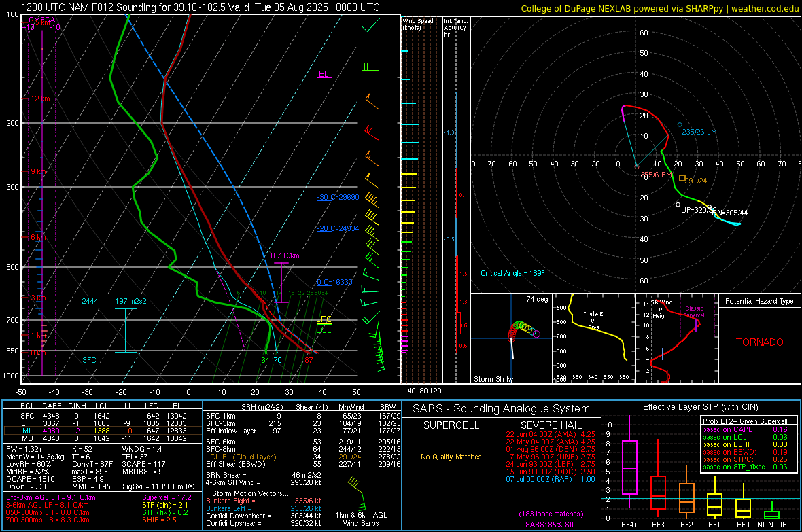Image resolution: width=802 pixels, height=532 pixels.
Task: Click the No Quality Matches supercell text
Action: pos(451,457)
